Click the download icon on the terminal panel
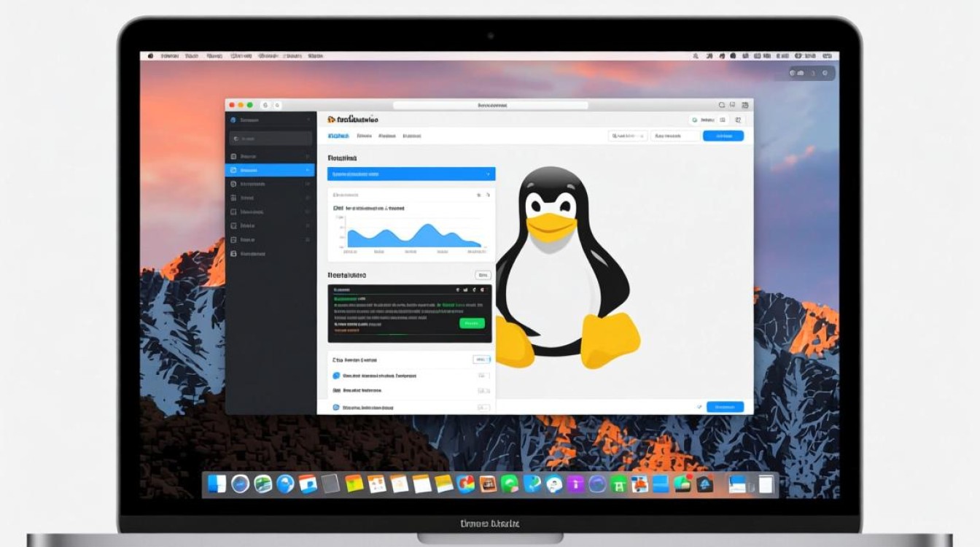The image size is (980, 547). pos(465,290)
